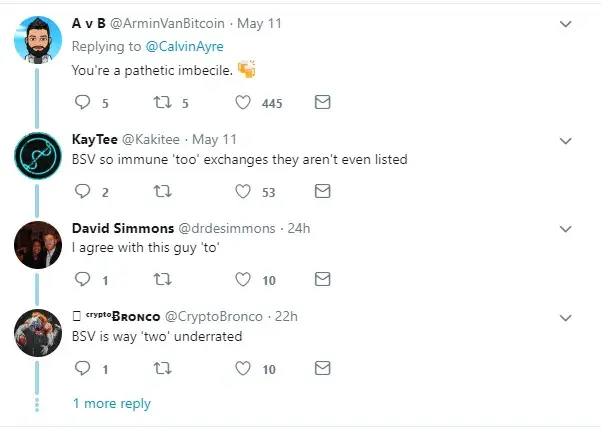Message KayTee's tweet using envelope icon
The image size is (601, 427).
coord(322,191)
